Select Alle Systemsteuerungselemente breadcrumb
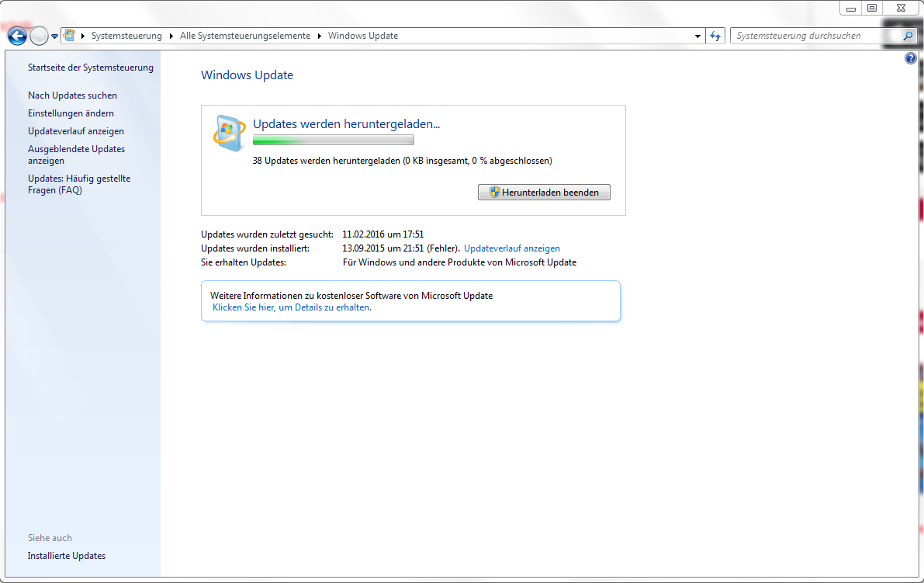Viewport: 924px width, 583px height. pos(245,36)
